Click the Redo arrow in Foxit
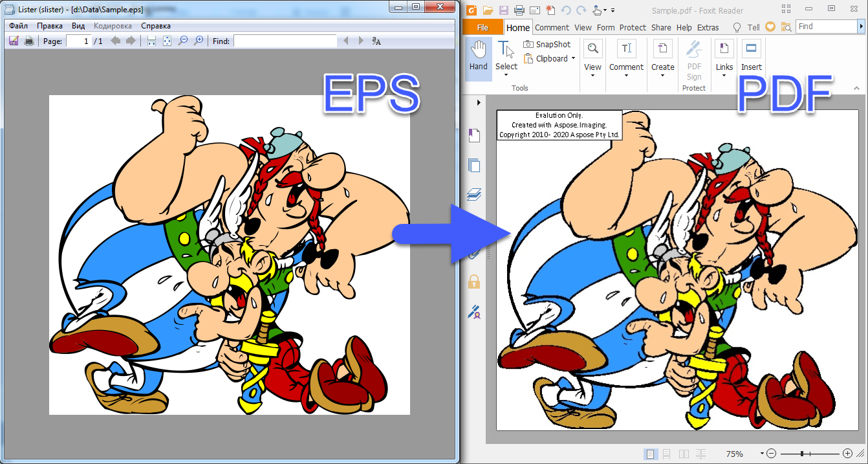Viewport: 868px width, 464px height. click(x=581, y=10)
